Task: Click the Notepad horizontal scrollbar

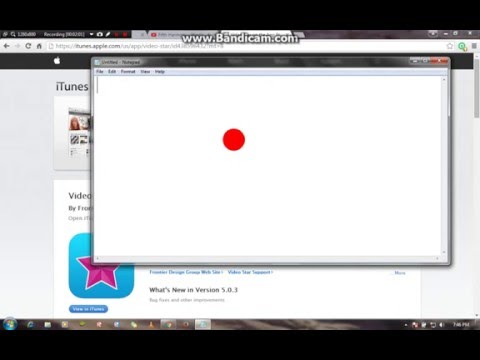Action: tap(268, 258)
